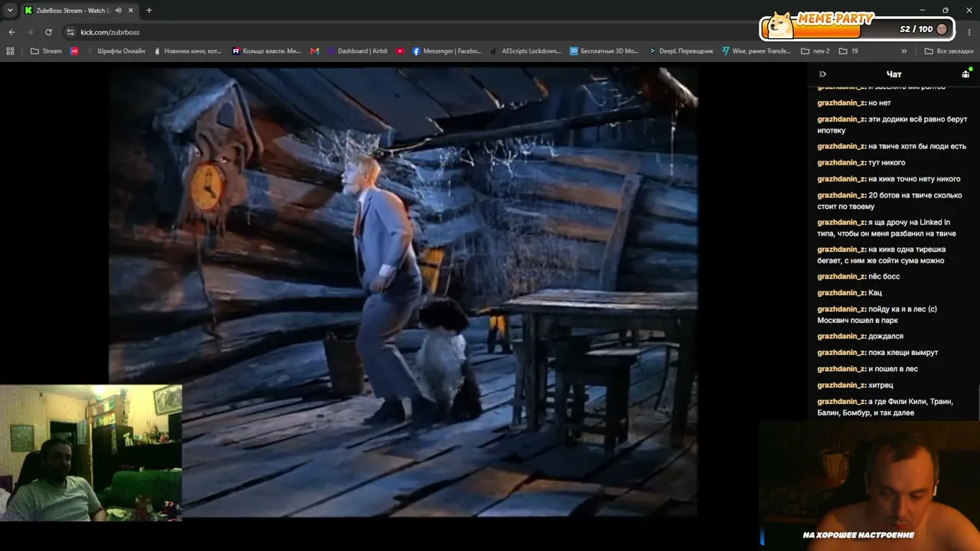Image resolution: width=980 pixels, height=551 pixels.
Task: Open the red LIVE bookmark icon
Action: (x=74, y=51)
